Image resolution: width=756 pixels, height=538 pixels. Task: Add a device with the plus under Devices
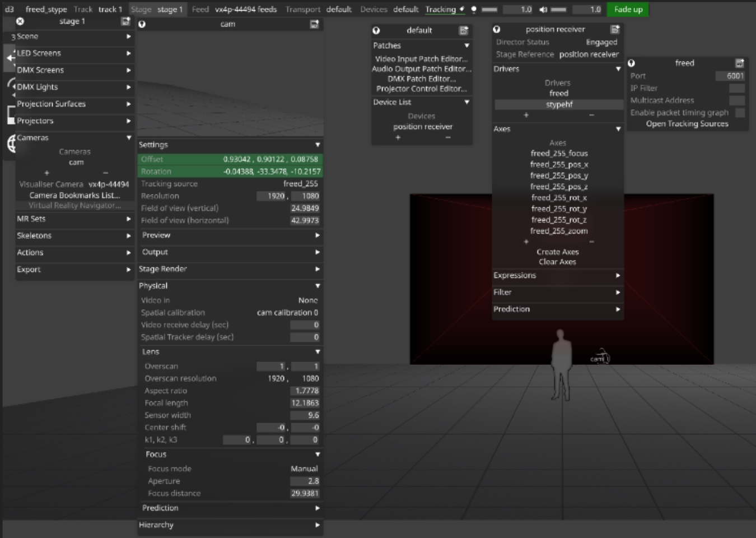[x=398, y=137]
